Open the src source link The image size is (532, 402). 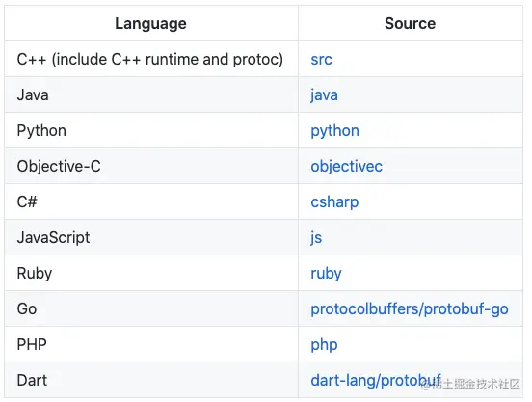tap(321, 60)
